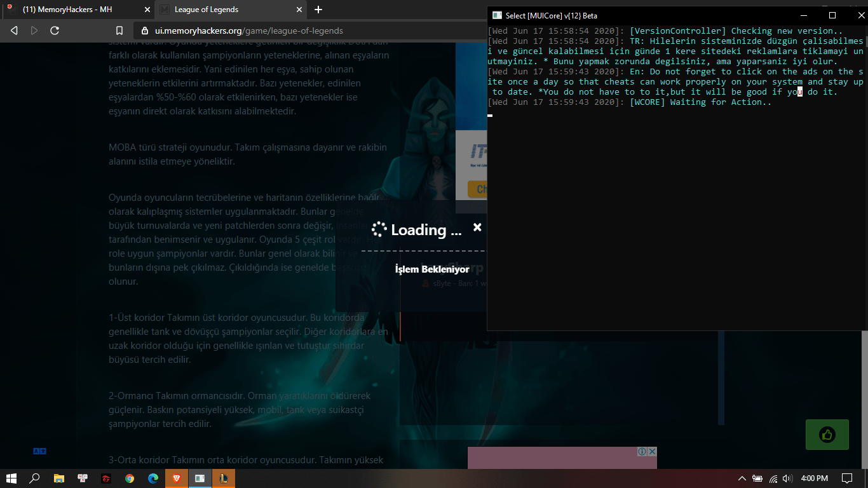Maximize the MUICore console window
The height and width of the screenshot is (488, 868).
pyautogui.click(x=832, y=15)
